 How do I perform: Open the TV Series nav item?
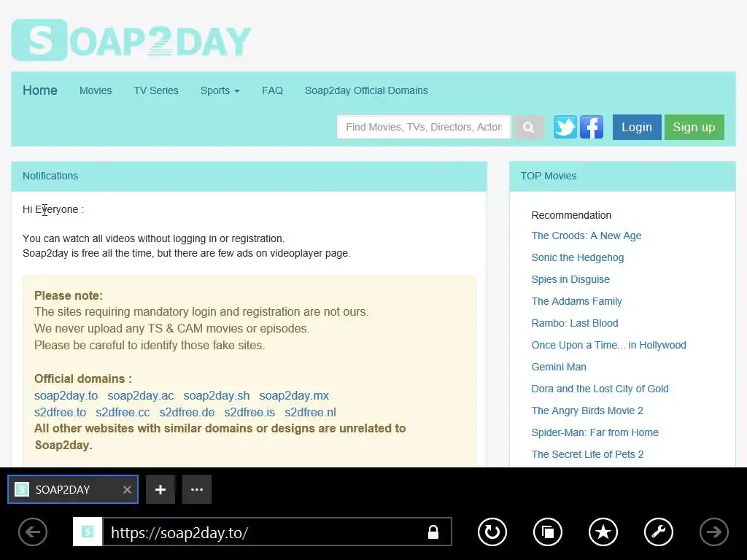tap(156, 90)
